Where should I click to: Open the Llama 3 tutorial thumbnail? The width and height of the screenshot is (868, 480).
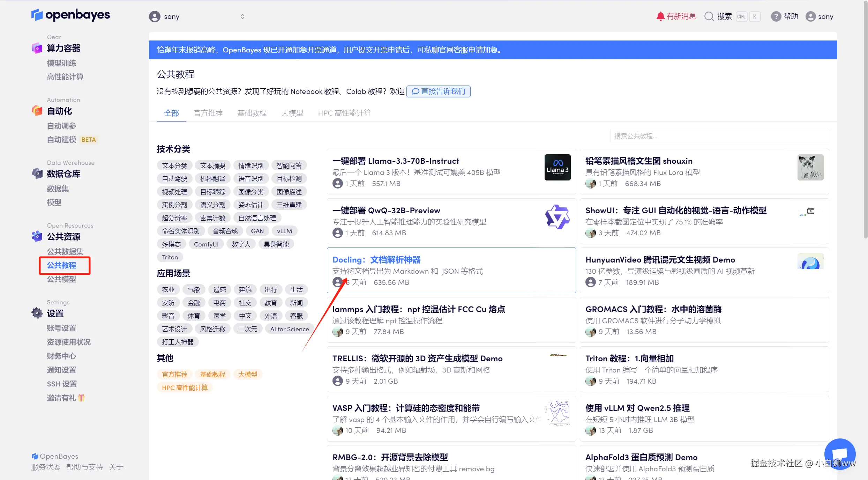click(x=557, y=167)
